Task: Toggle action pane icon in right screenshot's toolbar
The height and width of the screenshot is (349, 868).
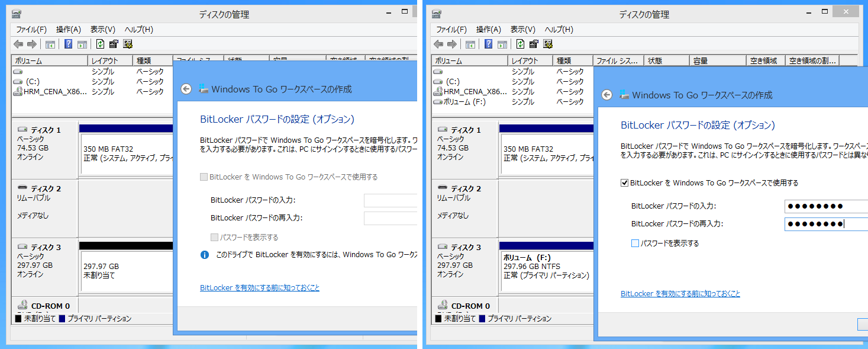Action: (x=502, y=44)
